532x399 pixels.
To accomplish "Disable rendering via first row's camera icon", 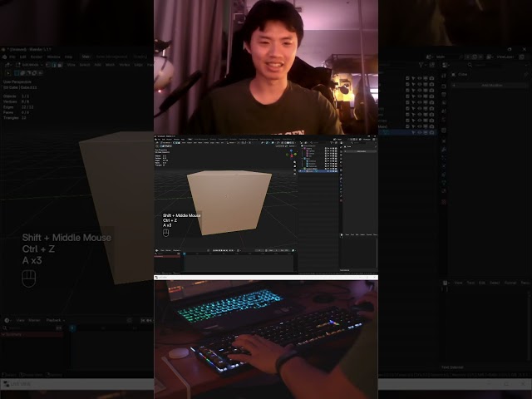I will 431,78.
